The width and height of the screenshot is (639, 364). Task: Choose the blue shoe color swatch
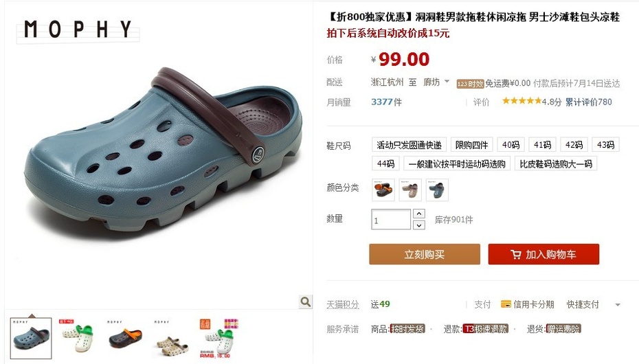coord(437,190)
